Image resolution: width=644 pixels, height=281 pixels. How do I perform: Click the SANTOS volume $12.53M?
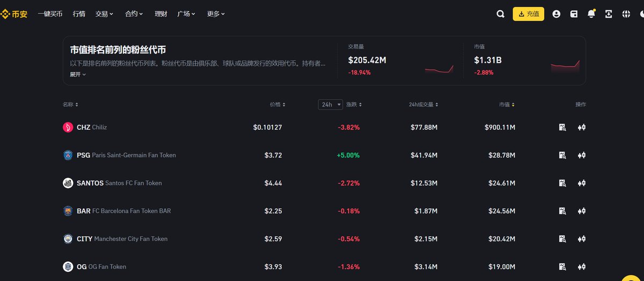point(424,183)
